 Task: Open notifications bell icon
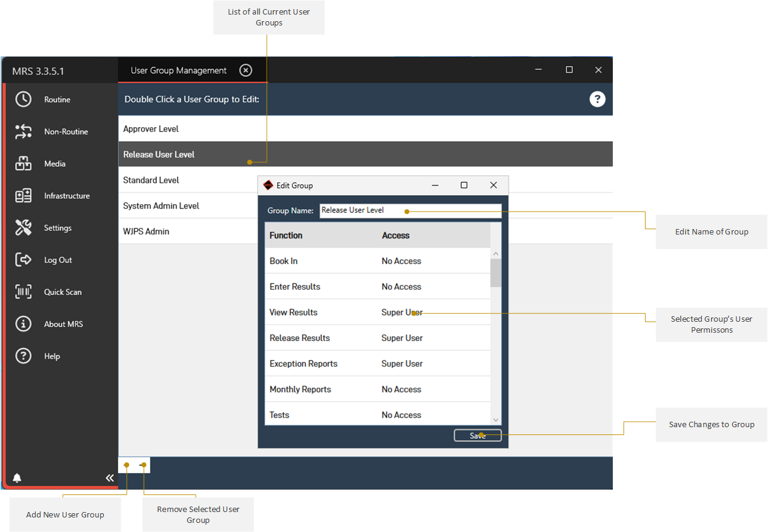[x=17, y=478]
